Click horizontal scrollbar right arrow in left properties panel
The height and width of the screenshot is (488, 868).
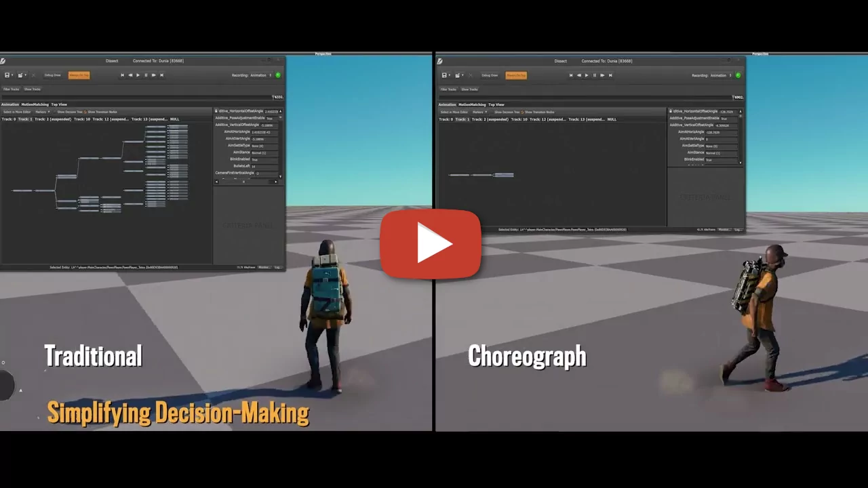pos(275,182)
